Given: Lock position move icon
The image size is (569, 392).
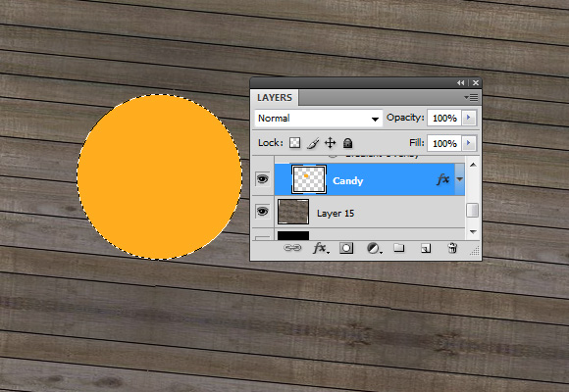Looking at the screenshot, I should coord(330,143).
